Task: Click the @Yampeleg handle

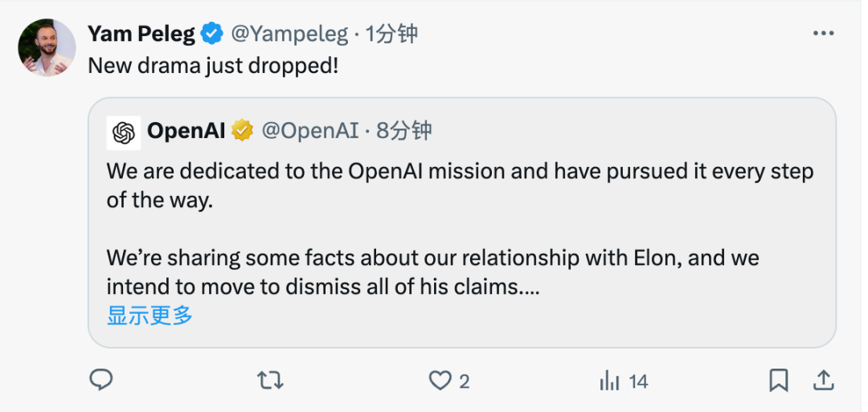Action: click(289, 34)
